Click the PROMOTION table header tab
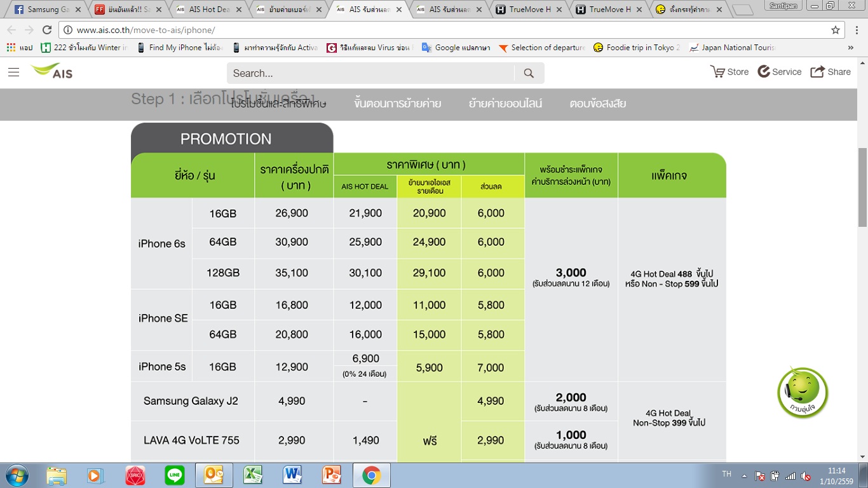This screenshot has width=868, height=488. 232,139
